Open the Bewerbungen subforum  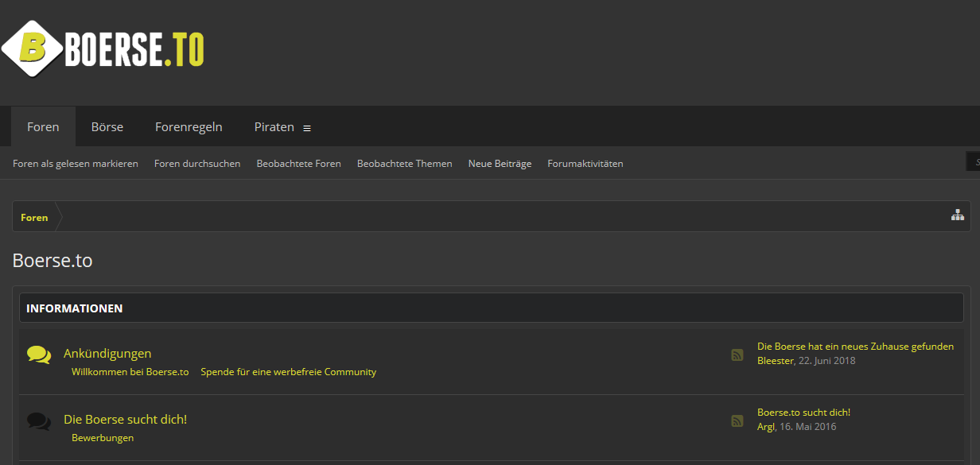tap(103, 438)
